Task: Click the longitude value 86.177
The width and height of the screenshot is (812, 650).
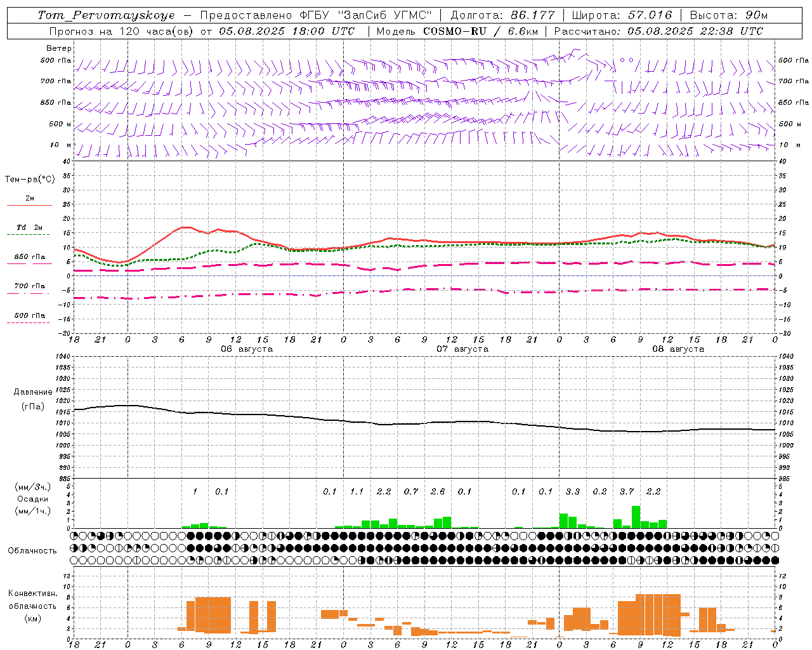Action: [533, 15]
